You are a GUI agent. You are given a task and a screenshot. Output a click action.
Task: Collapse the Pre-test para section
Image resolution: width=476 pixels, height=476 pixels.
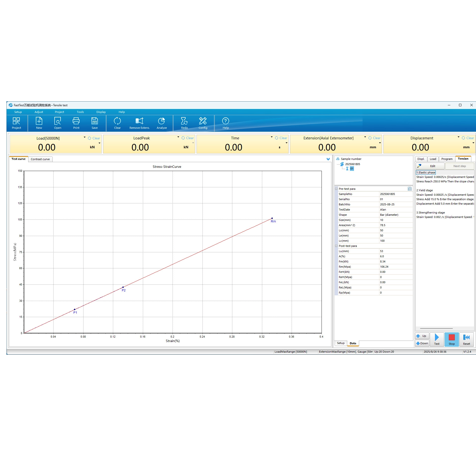pos(336,189)
